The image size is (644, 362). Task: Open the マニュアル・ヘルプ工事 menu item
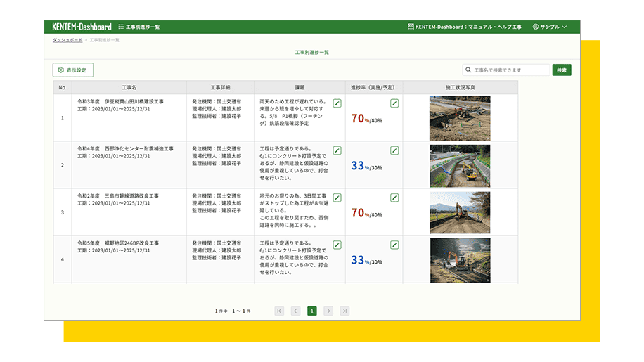(465, 27)
